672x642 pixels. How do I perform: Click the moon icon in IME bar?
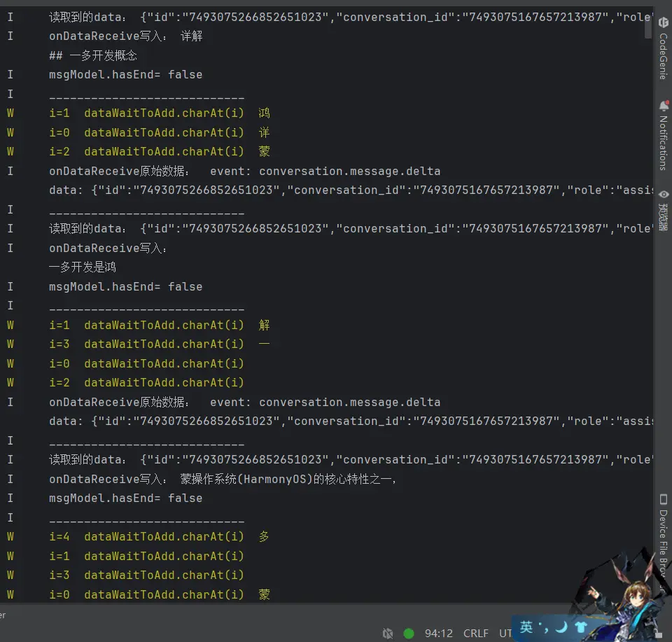(x=561, y=627)
